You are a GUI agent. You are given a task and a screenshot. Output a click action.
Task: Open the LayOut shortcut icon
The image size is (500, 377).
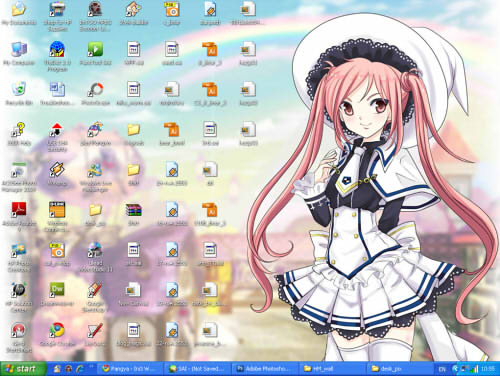click(96, 330)
